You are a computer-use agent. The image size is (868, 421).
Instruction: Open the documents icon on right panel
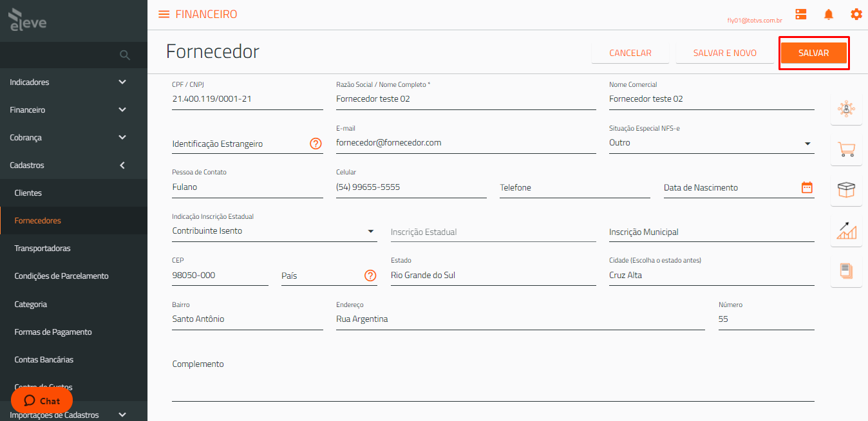(846, 271)
